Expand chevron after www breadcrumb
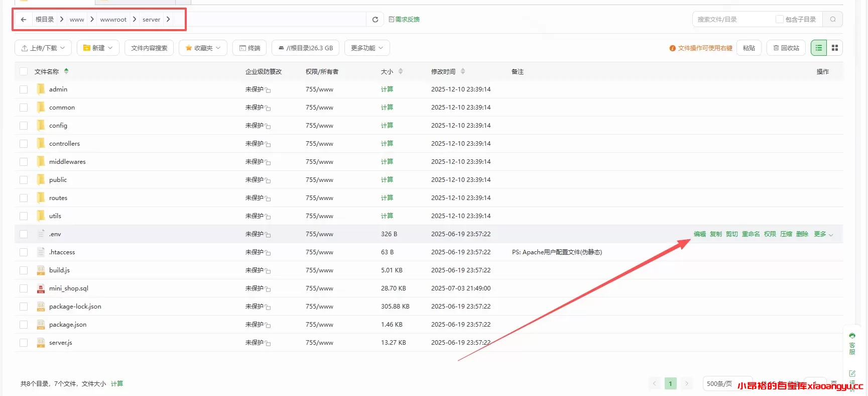868x396 pixels. pos(92,19)
